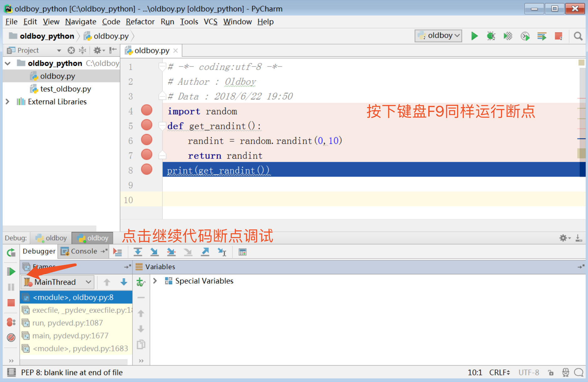Toggle breakpoint on line 4
Screen dimensions: 588x382
[x=147, y=110]
